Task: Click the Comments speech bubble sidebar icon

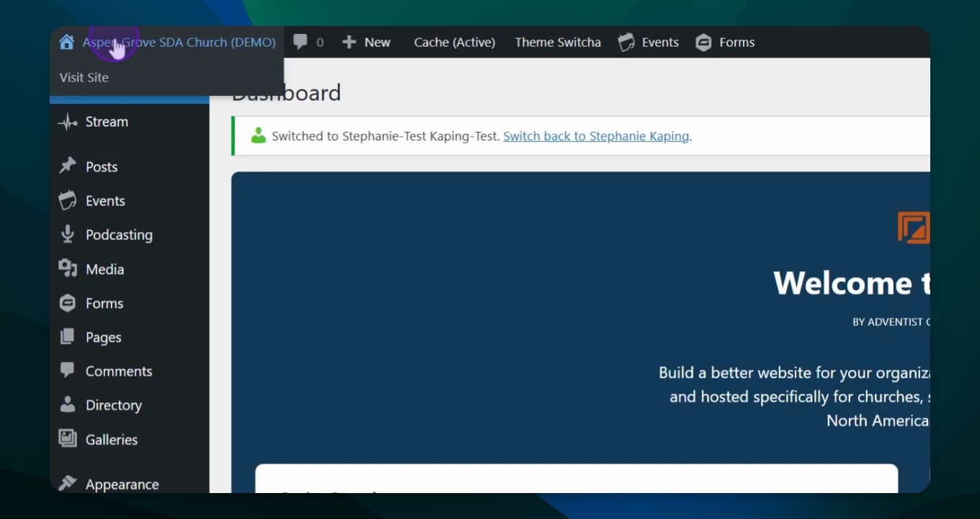Action: [x=68, y=371]
